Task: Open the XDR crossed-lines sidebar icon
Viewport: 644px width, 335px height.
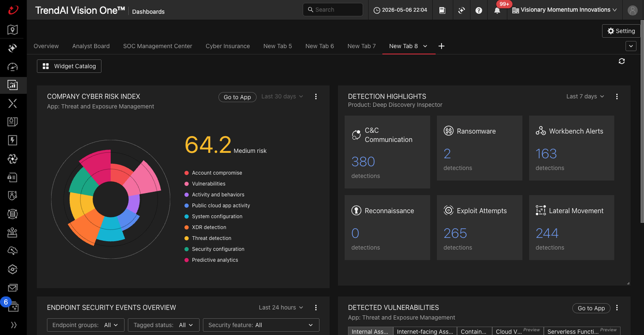Action: [13, 103]
